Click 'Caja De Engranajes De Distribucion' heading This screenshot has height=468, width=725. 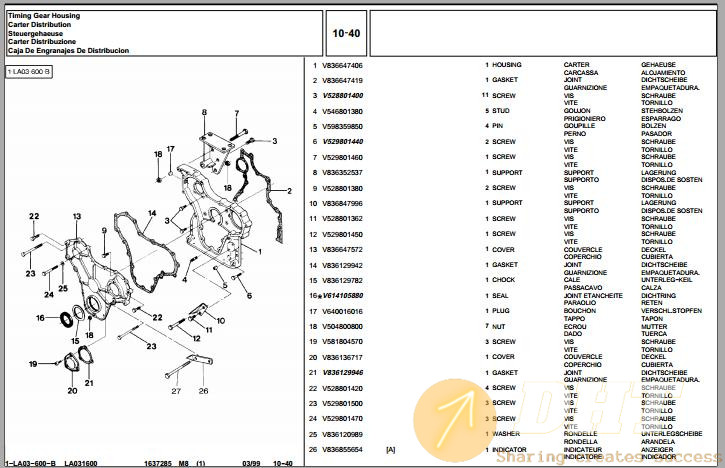[x=68, y=50]
